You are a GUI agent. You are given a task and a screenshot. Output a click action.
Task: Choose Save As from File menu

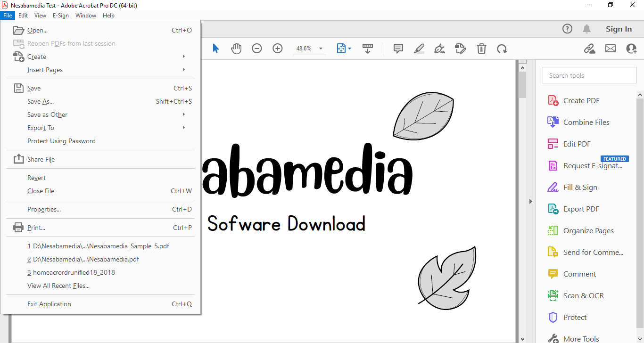(41, 101)
